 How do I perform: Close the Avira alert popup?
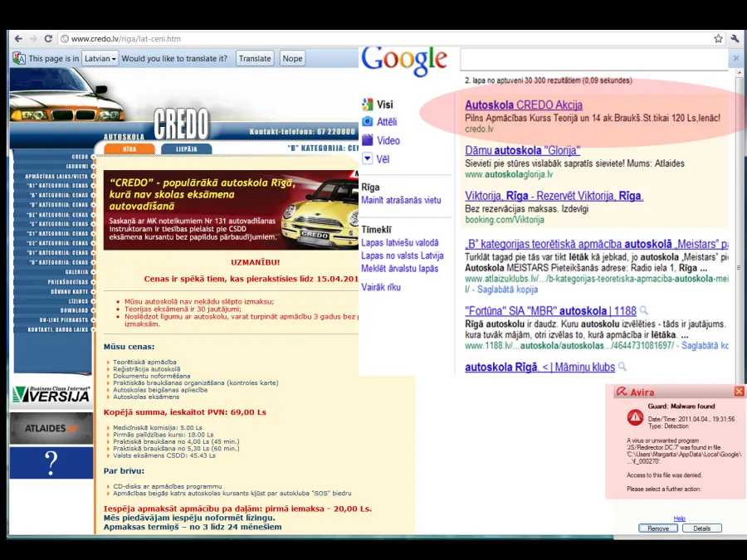coord(739,392)
